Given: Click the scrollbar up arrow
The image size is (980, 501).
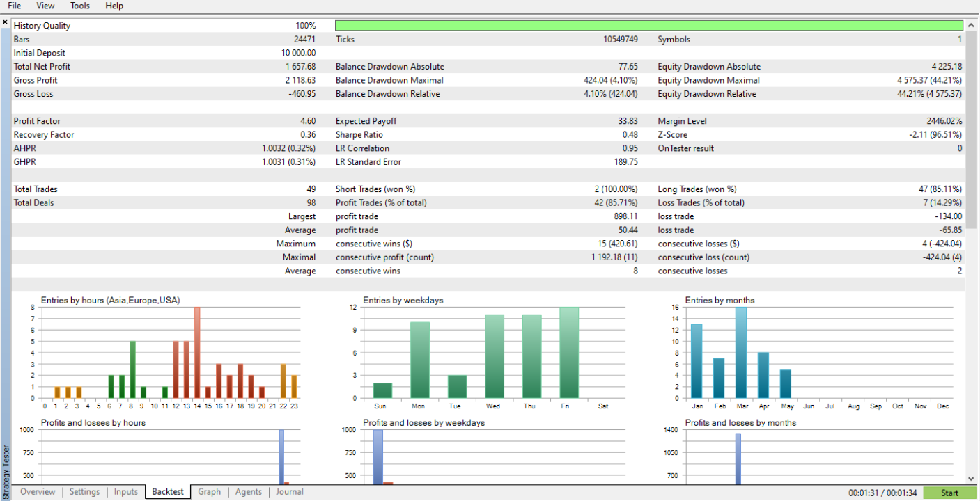Looking at the screenshot, I should point(972,24).
